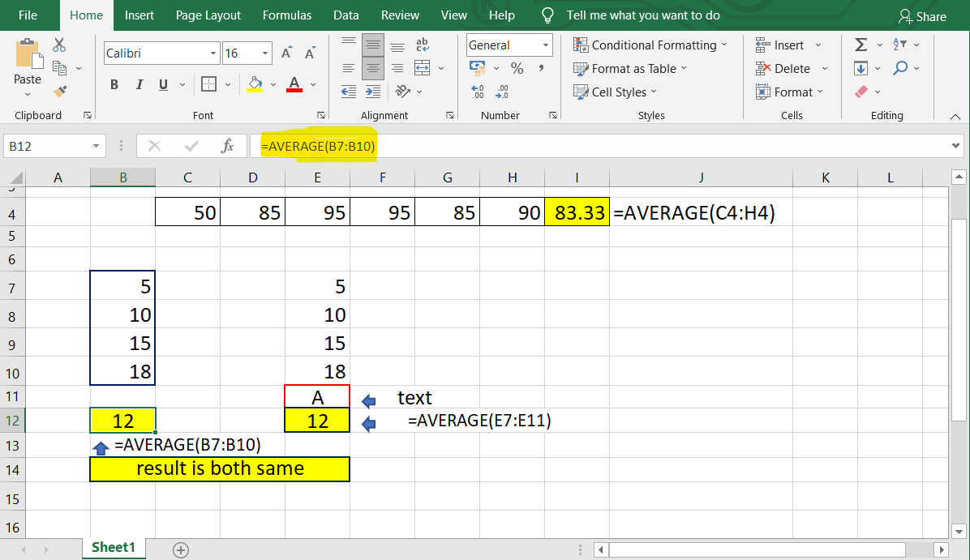
Task: Click the AutoSum sigma icon
Action: click(x=861, y=45)
